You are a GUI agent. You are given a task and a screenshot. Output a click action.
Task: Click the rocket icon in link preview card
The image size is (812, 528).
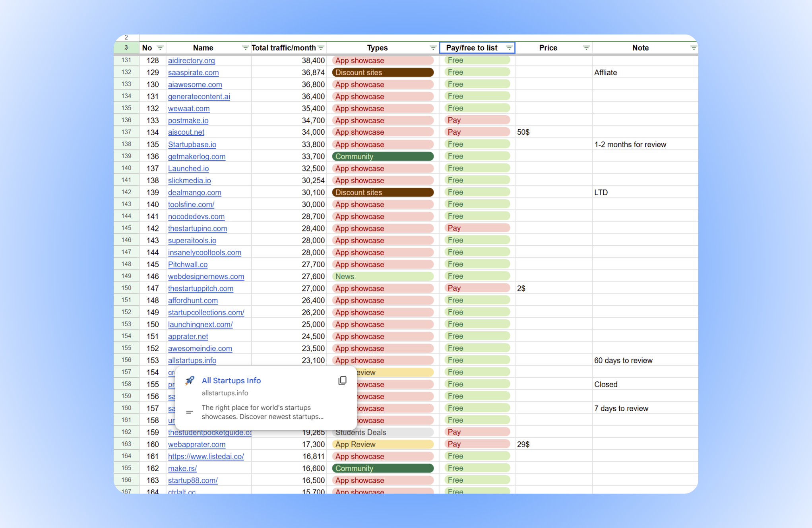[x=190, y=380]
